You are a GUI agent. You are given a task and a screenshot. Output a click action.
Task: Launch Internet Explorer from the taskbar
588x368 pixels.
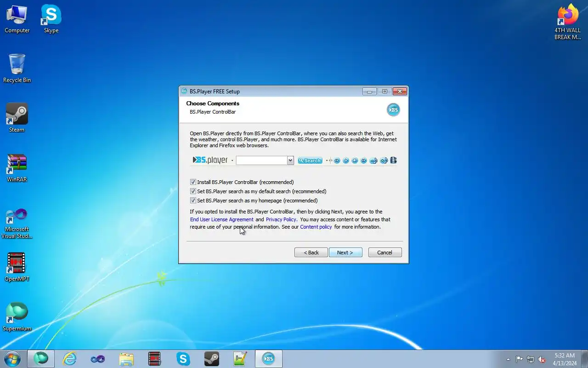[69, 359]
